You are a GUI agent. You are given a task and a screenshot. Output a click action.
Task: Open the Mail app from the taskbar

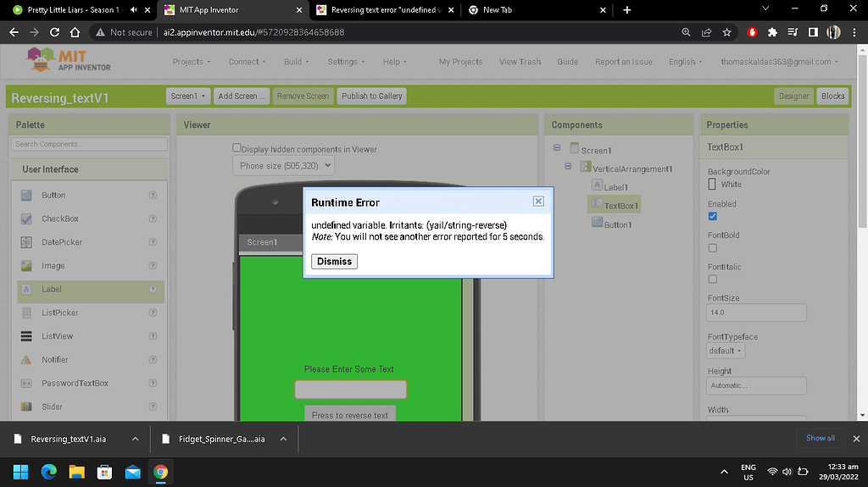click(132, 472)
